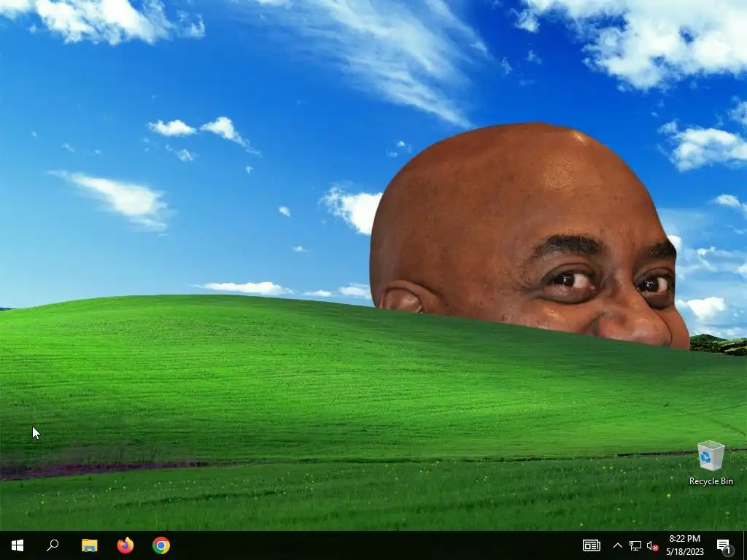
Task: Click the Recycle Bin label text
Action: [x=711, y=481]
